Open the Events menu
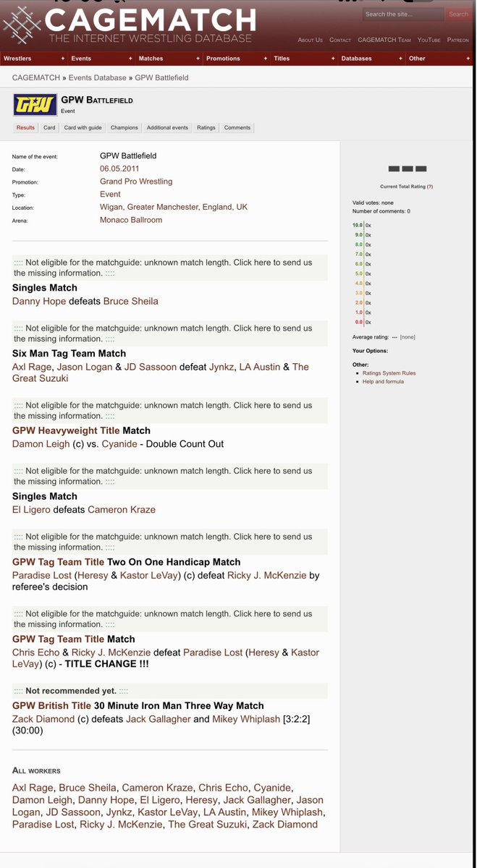The image size is (477, 868). [x=81, y=59]
